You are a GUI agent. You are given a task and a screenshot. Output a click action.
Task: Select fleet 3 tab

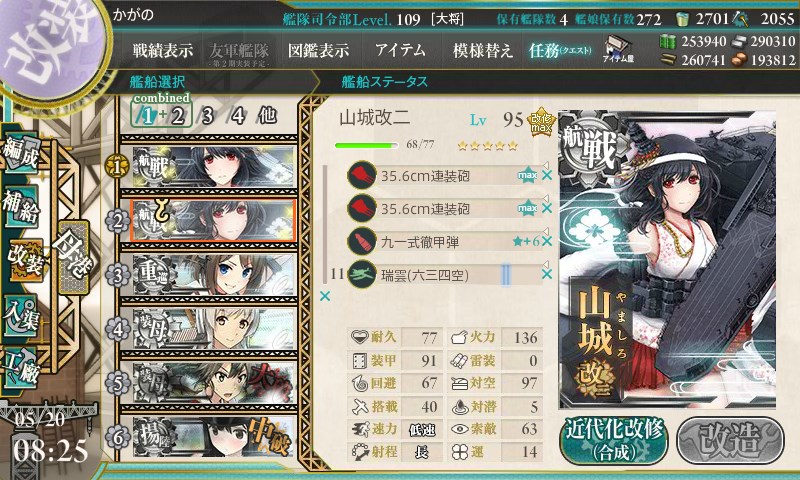coord(207,116)
